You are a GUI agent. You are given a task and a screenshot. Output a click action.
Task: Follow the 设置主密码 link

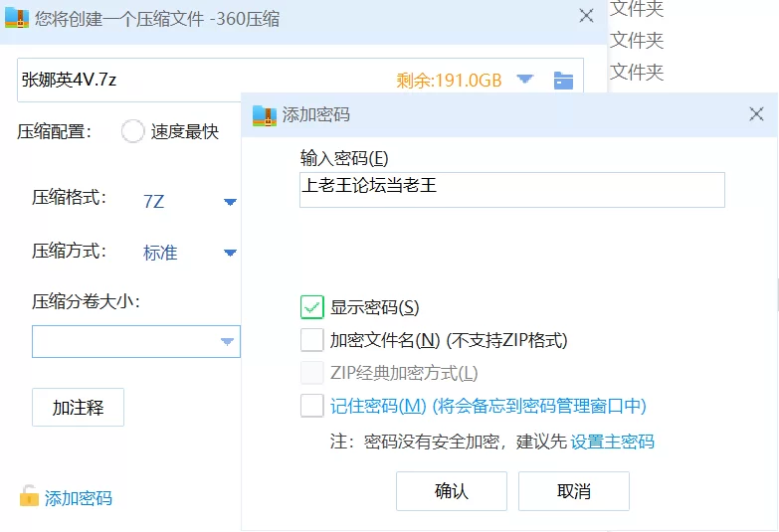pos(612,442)
